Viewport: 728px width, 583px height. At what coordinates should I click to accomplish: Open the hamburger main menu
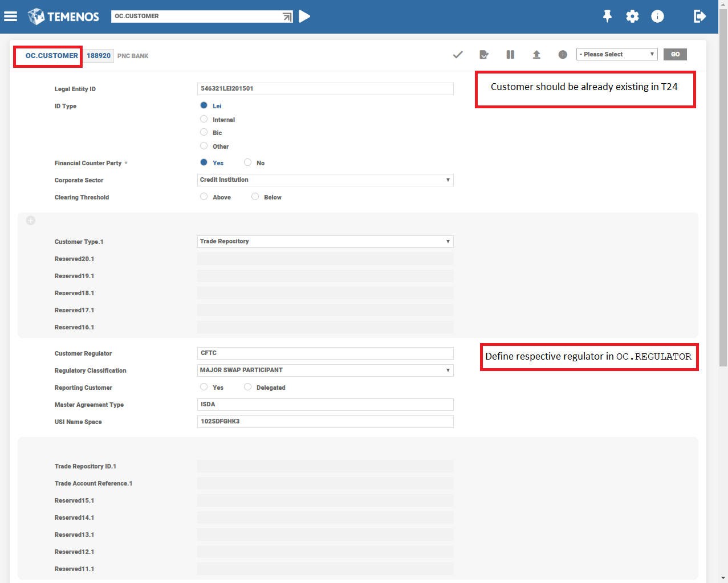10,17
